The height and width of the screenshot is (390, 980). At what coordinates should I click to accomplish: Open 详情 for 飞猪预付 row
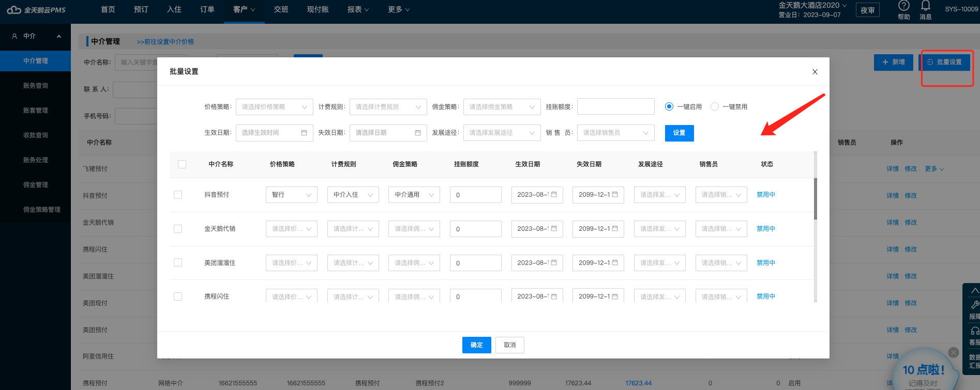893,169
